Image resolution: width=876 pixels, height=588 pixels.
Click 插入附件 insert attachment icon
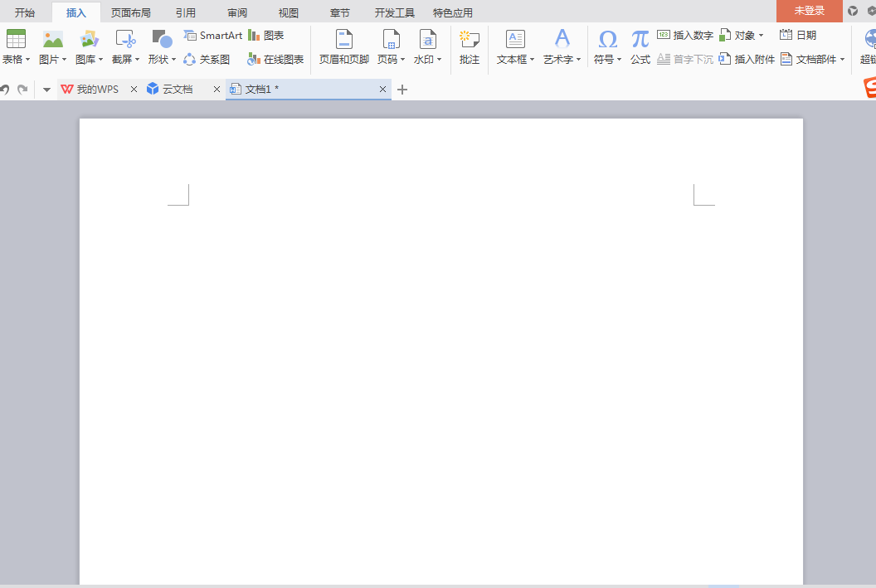click(724, 59)
